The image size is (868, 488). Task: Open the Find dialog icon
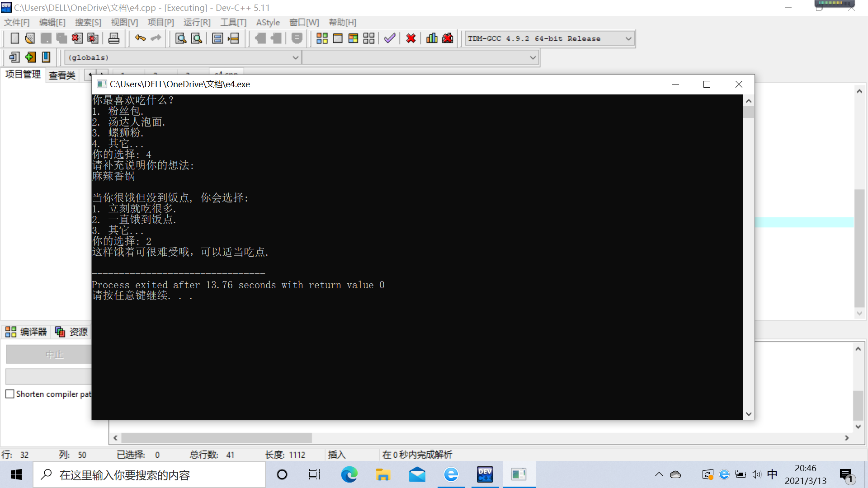click(x=181, y=38)
